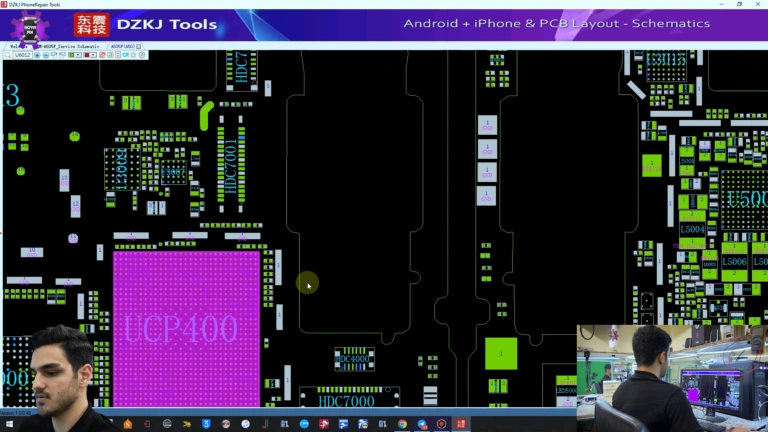The image size is (768, 432).
Task: Click the L5006 inductor component
Action: [x=734, y=260]
